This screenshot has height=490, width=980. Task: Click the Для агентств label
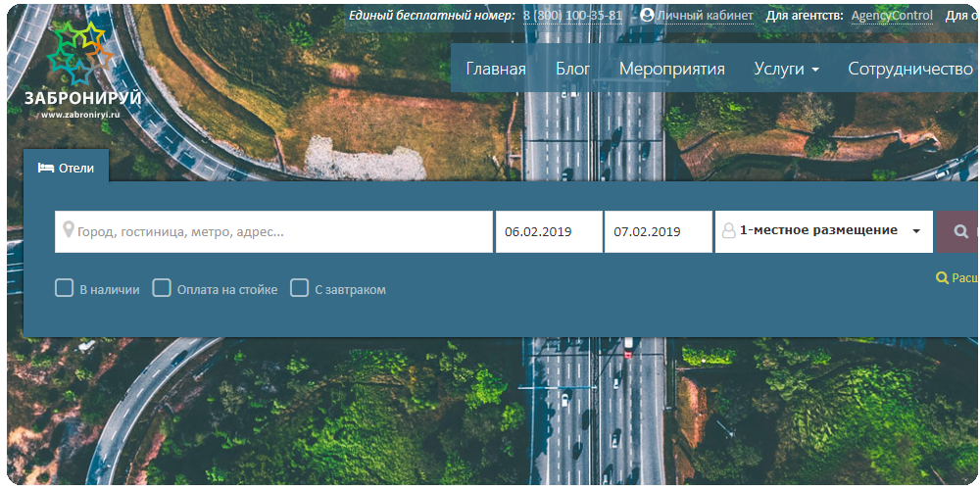(x=805, y=16)
